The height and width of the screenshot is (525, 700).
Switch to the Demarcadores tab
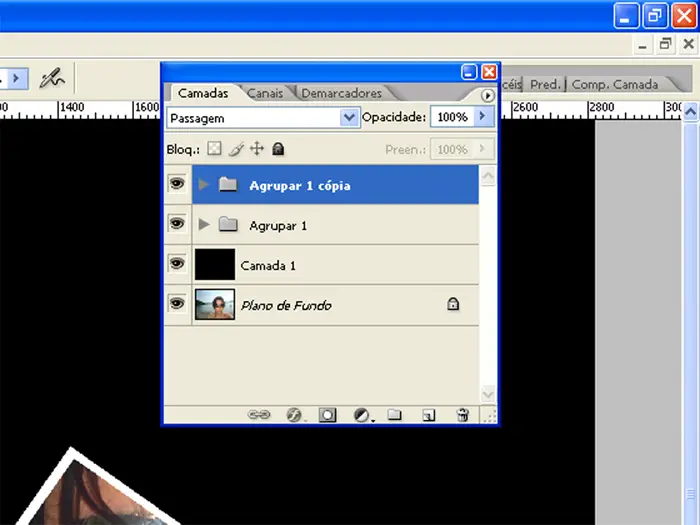[x=341, y=93]
